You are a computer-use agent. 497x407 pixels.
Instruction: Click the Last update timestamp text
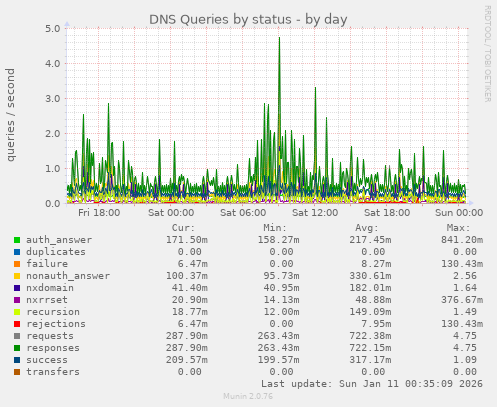point(372,384)
